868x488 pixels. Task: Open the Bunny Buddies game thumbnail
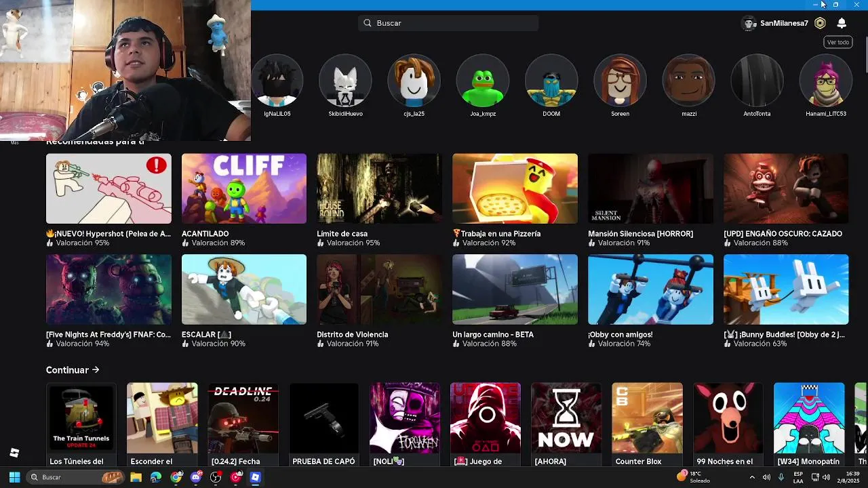click(786, 289)
